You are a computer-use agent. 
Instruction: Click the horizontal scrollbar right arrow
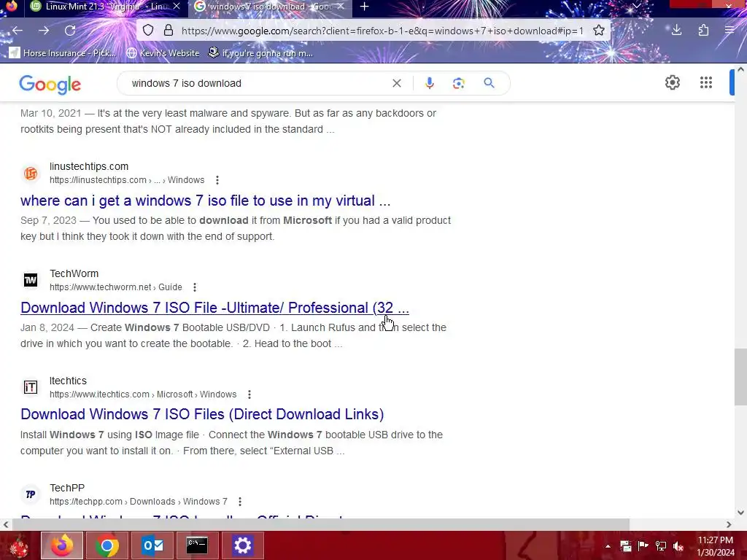pos(729,524)
